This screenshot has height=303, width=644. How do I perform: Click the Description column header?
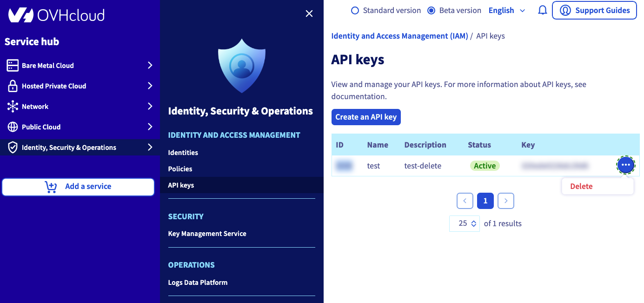click(425, 145)
